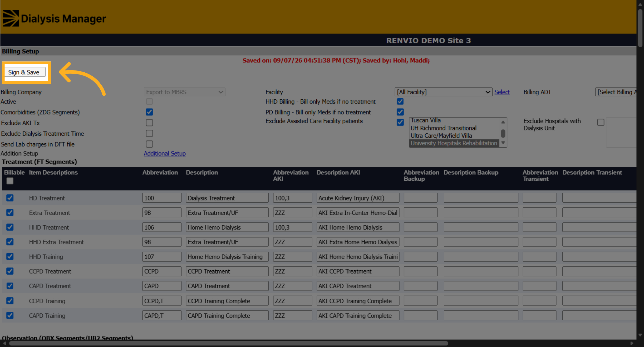Toggle PD Billing meds-only checkbox

(400, 112)
